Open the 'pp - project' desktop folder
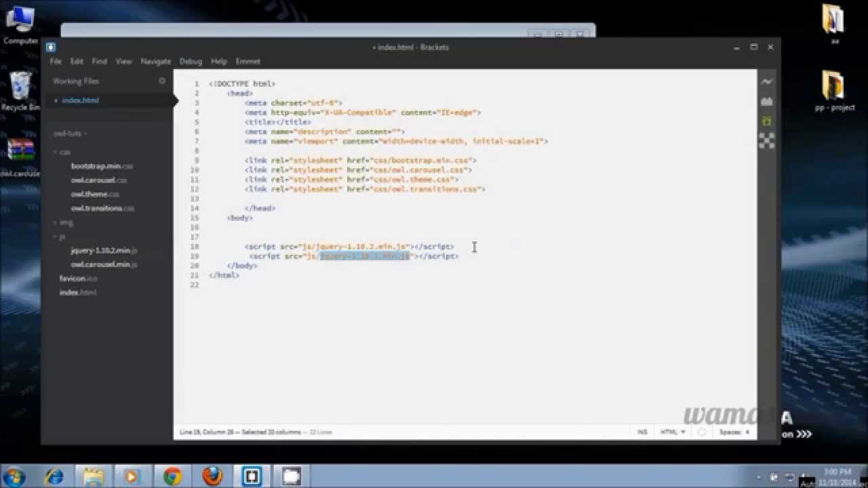 click(x=834, y=91)
